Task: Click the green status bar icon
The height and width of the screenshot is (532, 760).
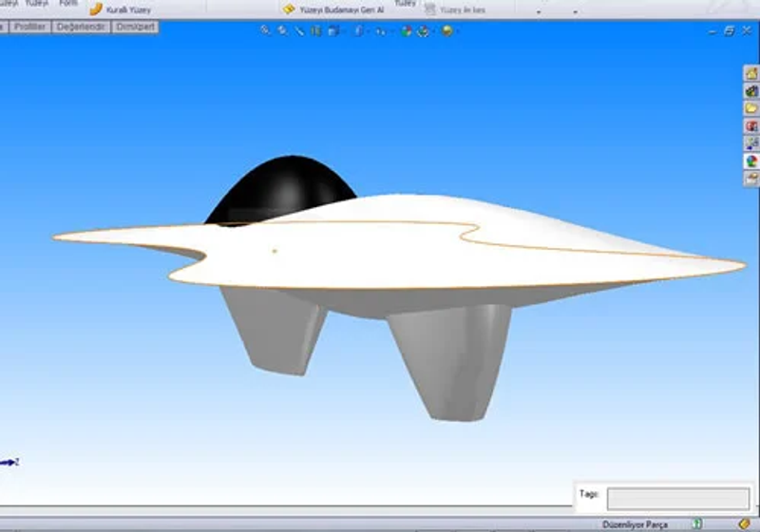Action: 697,523
